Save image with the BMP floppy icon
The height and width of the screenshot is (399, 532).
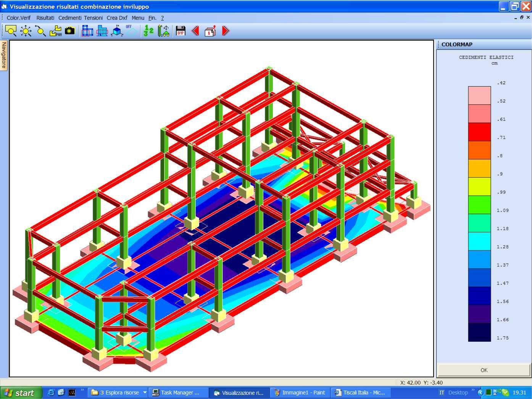point(181,31)
